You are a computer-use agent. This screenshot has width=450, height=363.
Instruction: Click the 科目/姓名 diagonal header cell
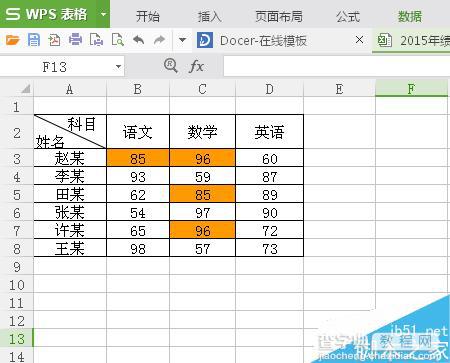pos(70,132)
